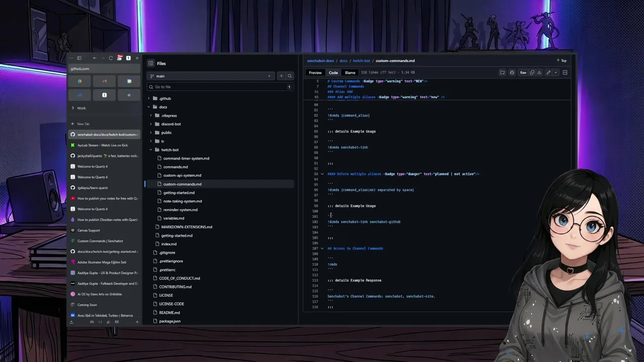Viewport: 644px width, 362px height.
Task: Add file using the plus icon
Action: tap(281, 76)
